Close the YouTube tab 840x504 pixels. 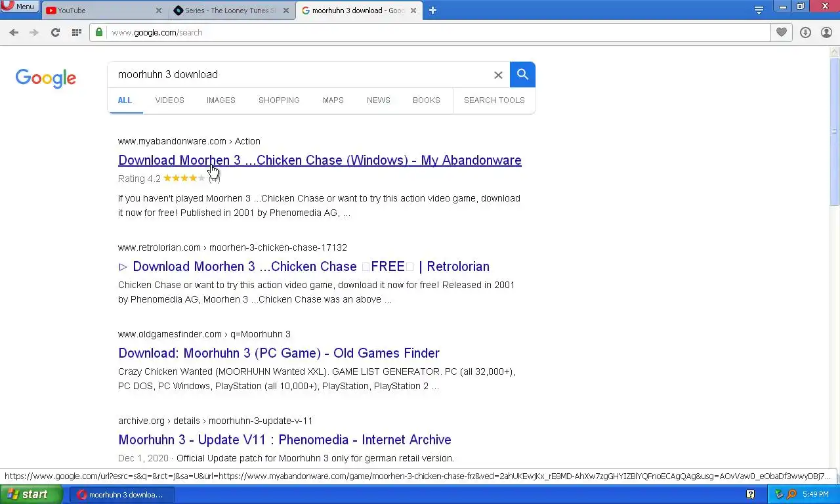(x=159, y=10)
